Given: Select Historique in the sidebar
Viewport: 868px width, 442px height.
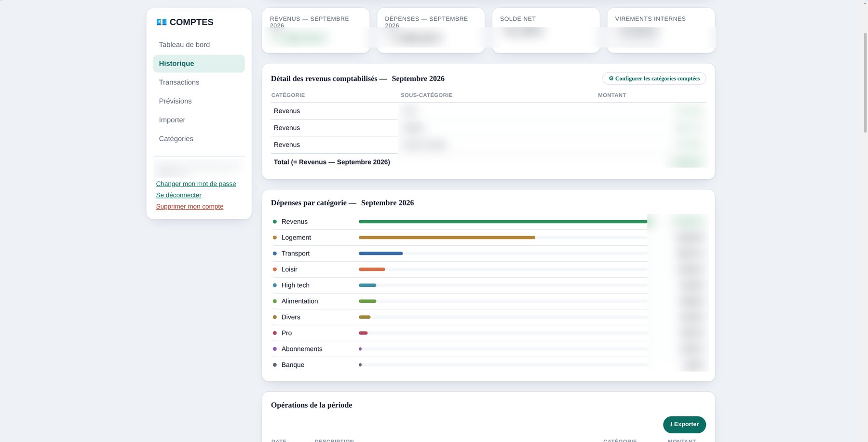Looking at the screenshot, I should [199, 64].
